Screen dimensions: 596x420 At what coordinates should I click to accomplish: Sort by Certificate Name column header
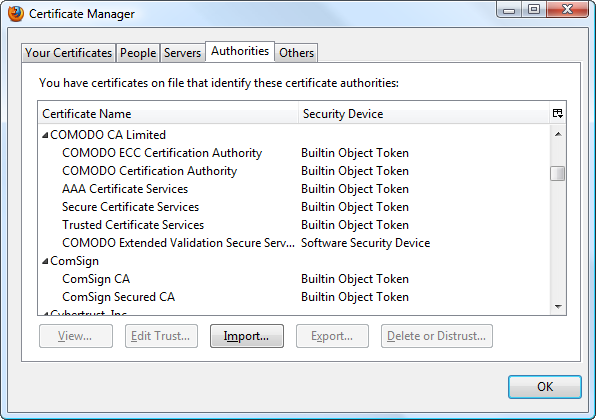(x=168, y=114)
